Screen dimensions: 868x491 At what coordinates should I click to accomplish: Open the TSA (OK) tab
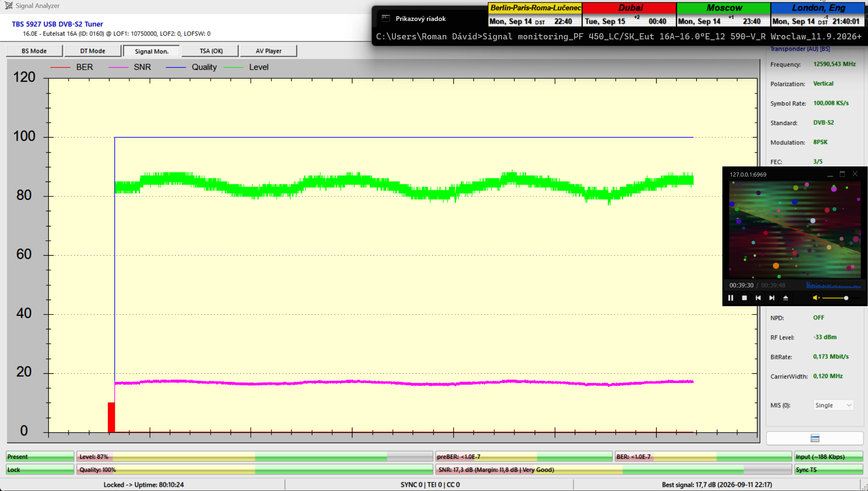click(x=211, y=51)
